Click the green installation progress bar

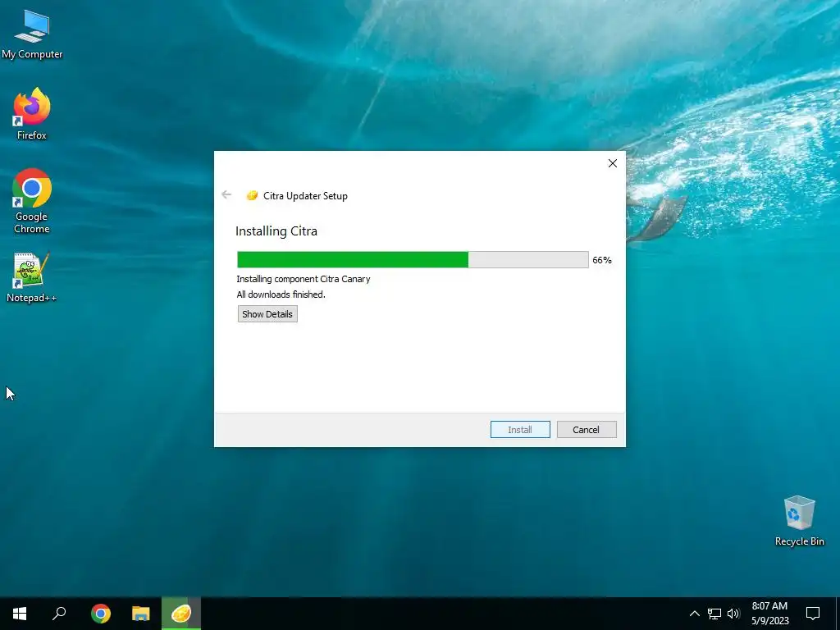pos(413,260)
